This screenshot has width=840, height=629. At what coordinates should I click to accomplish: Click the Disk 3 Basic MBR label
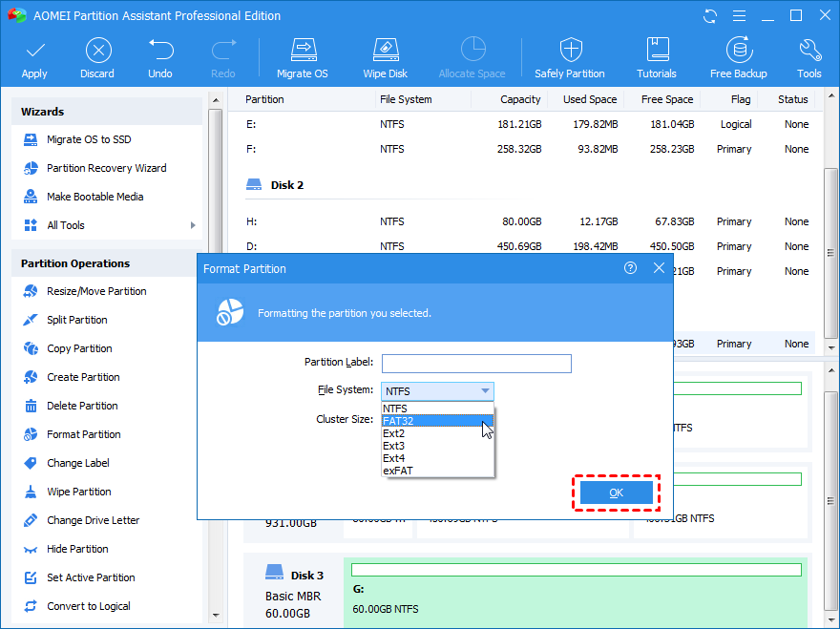coord(293,597)
